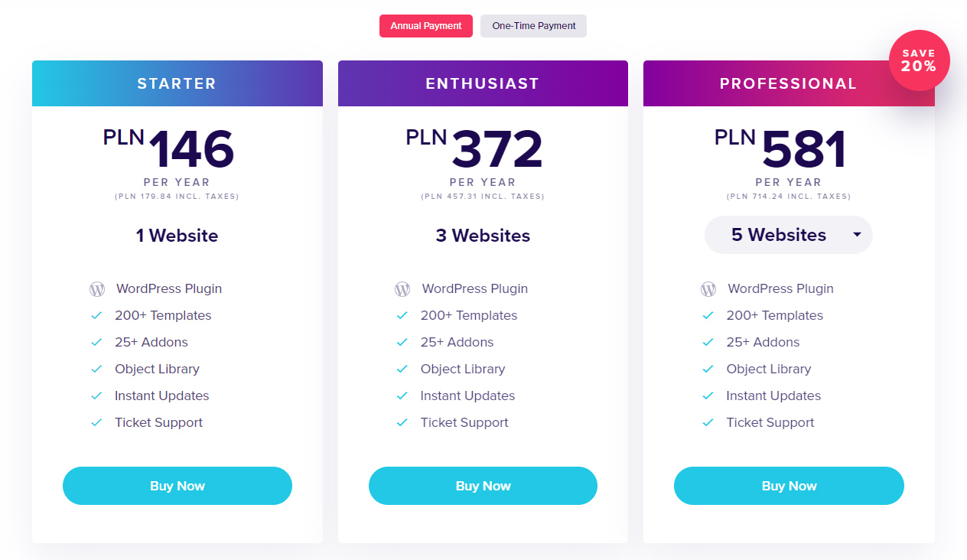967x560 pixels.
Task: Click the 25+ Addons checkmark in Professional
Action: pyautogui.click(x=708, y=342)
